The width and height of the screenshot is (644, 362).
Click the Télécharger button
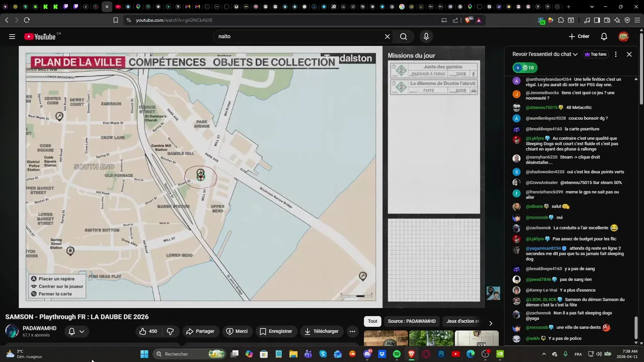(x=321, y=331)
